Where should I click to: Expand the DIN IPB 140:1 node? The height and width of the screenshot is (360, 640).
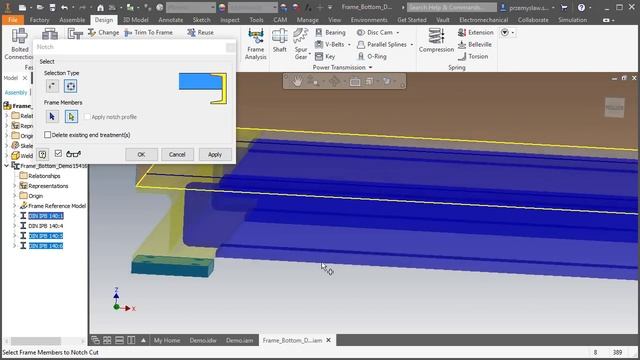[x=14, y=216]
